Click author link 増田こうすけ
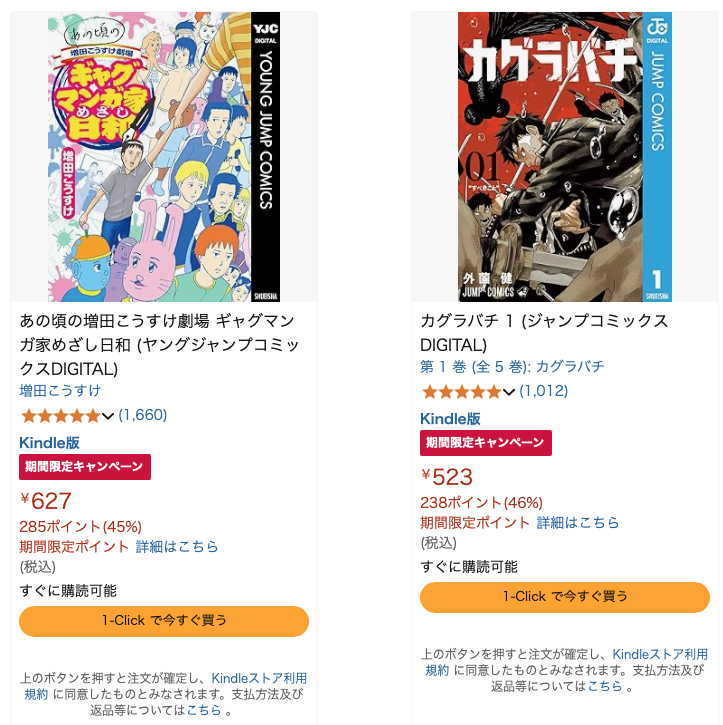 (60, 391)
